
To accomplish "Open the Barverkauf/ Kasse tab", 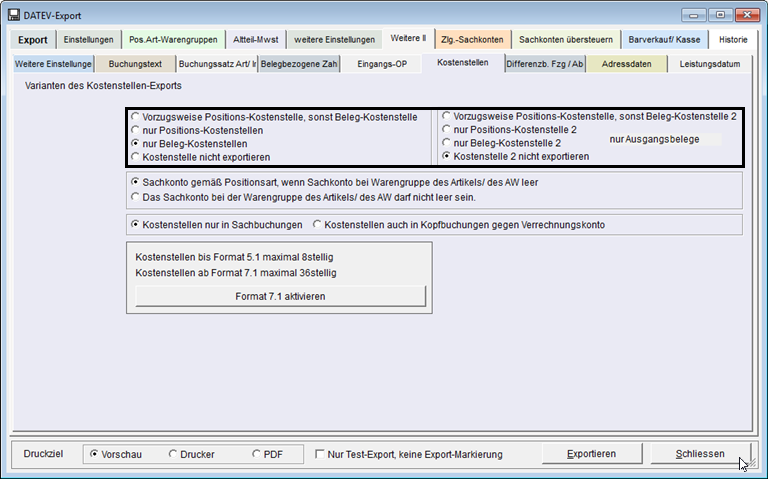I will click(x=664, y=40).
